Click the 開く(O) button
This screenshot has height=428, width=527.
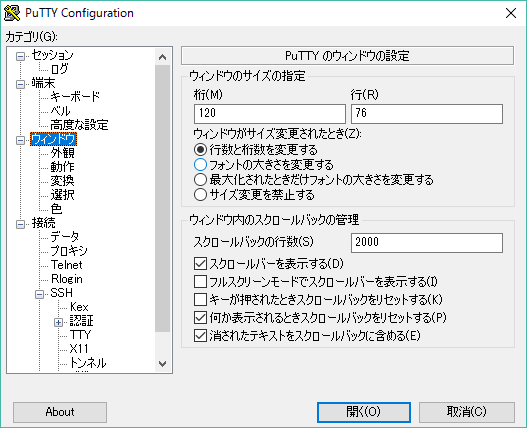pyautogui.click(x=364, y=412)
